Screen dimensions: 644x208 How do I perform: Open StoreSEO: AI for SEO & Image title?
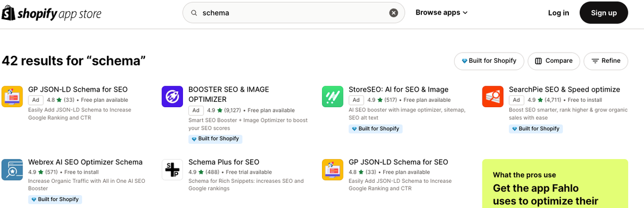coord(399,90)
